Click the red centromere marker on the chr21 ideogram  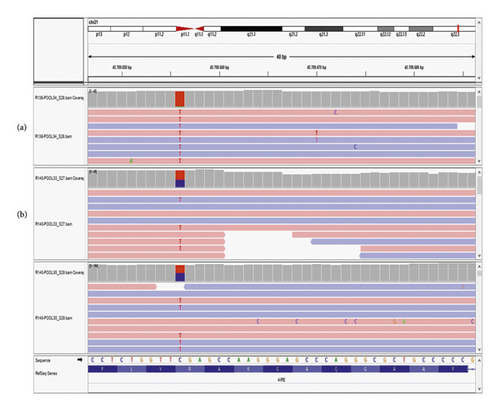(190, 29)
